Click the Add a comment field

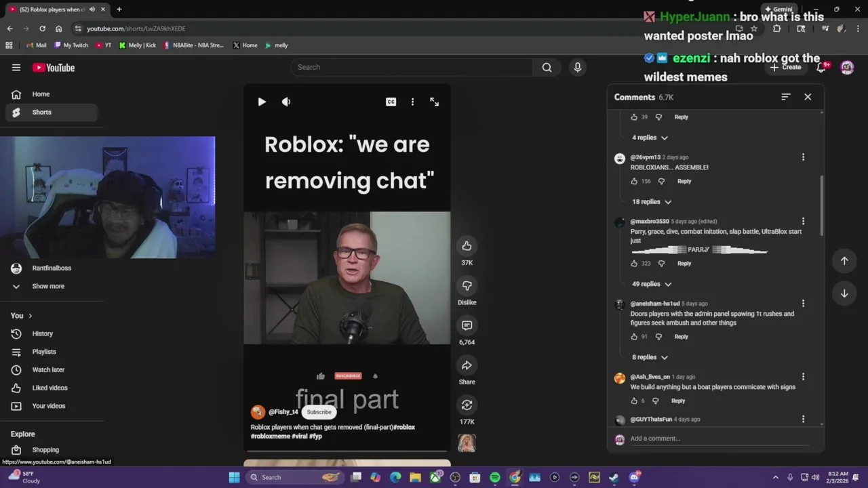719,439
